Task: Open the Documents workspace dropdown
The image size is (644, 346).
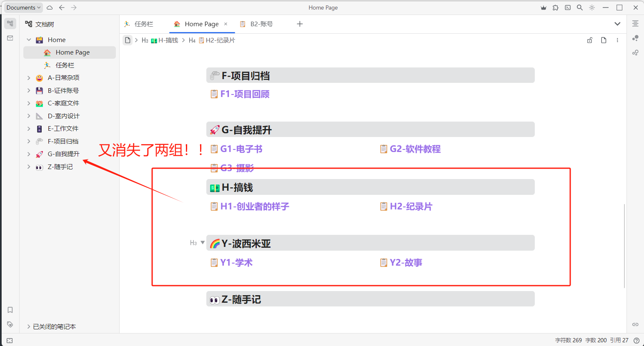Action: (24, 7)
